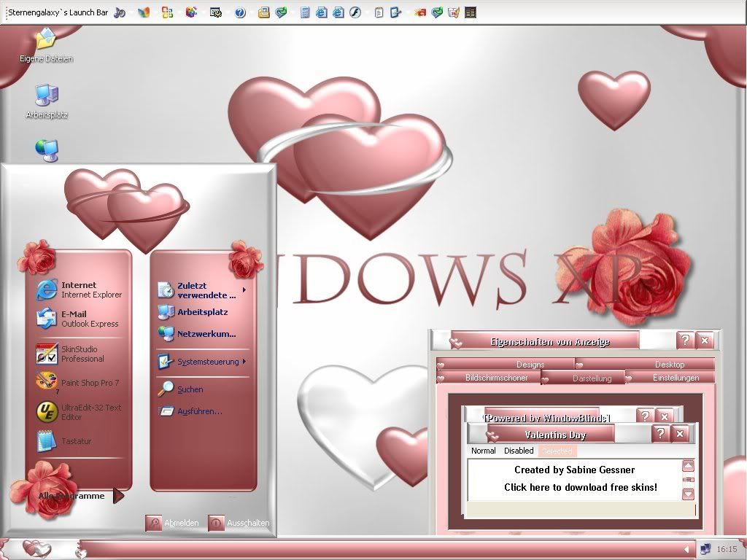Launch Outlook Express E-Mail entry

pyautogui.click(x=77, y=319)
